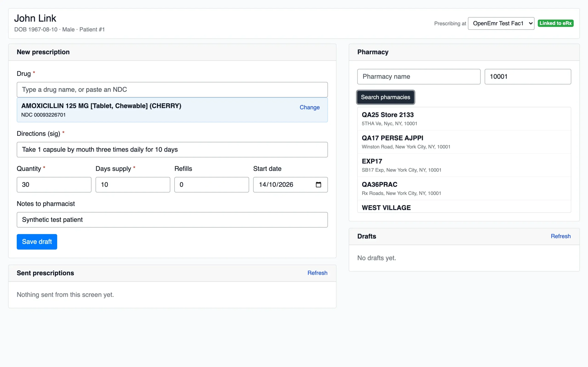The width and height of the screenshot is (588, 367).
Task: Open the Start date calendar picker icon
Action: (318, 184)
